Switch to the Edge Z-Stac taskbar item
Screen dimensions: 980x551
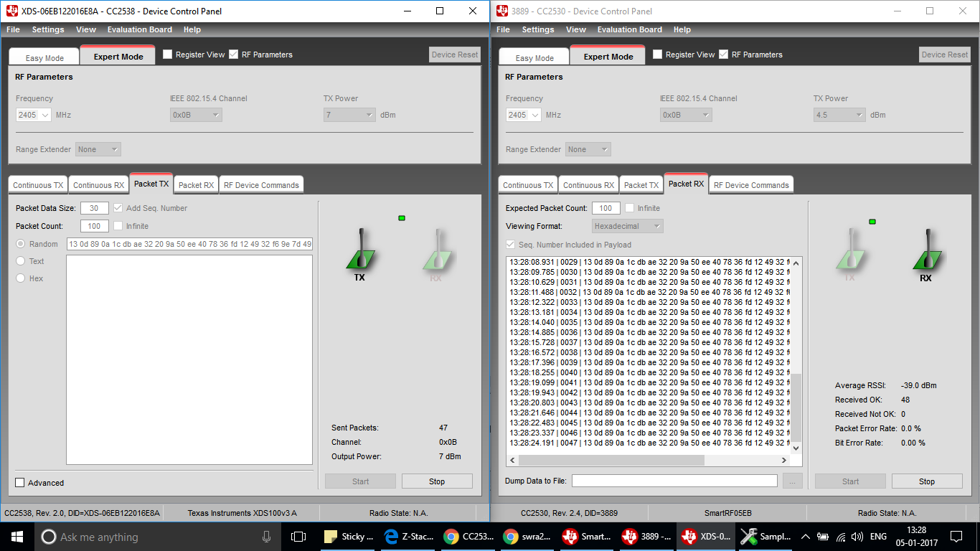(x=408, y=537)
